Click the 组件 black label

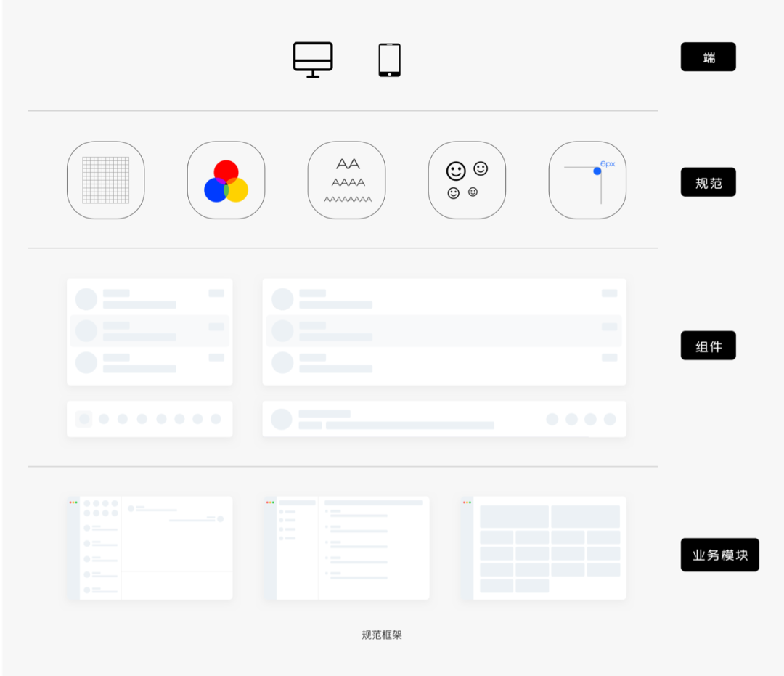708,346
